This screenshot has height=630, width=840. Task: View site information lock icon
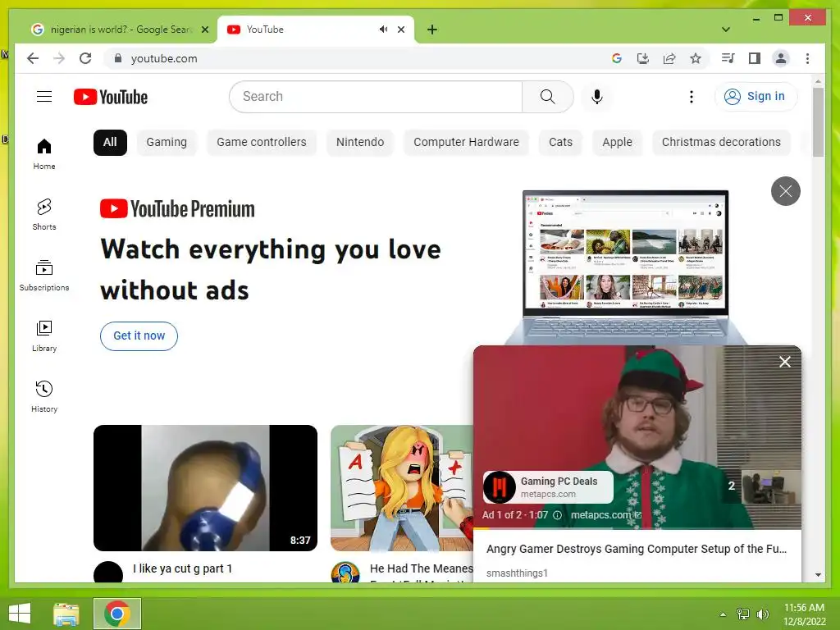coord(118,58)
